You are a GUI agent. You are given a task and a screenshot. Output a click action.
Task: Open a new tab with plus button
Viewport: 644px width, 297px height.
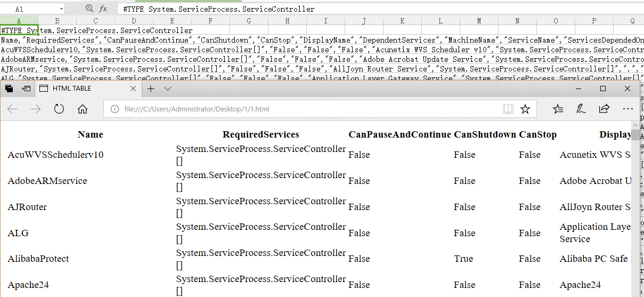(x=151, y=89)
